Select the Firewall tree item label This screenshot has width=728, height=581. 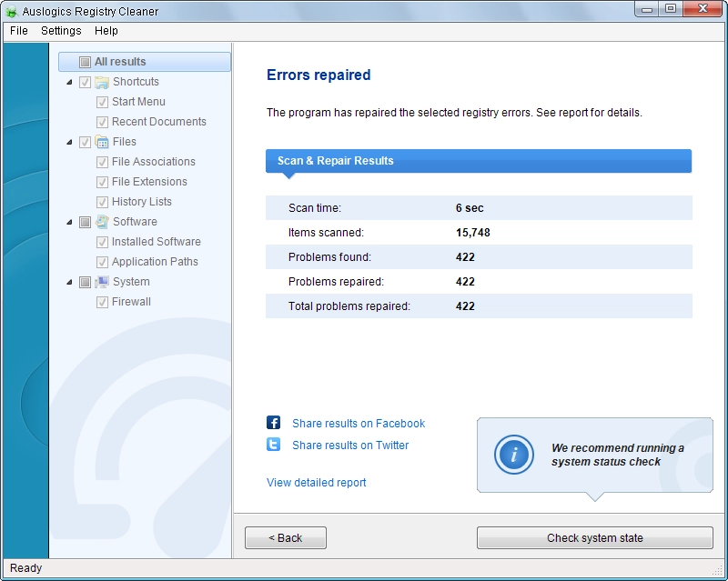(131, 302)
